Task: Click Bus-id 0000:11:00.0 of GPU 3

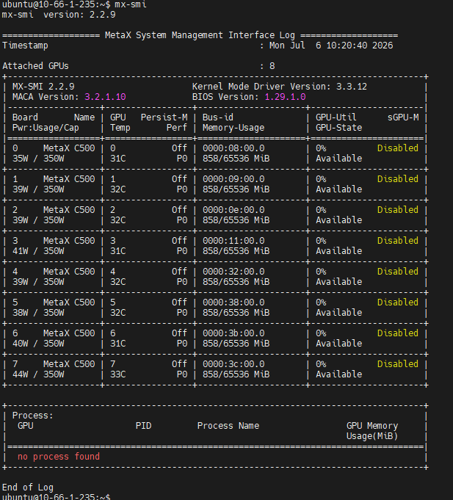Action: click(233, 241)
